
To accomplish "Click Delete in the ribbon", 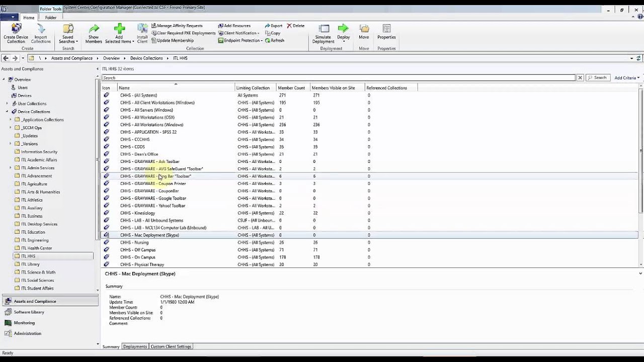I will click(296, 26).
